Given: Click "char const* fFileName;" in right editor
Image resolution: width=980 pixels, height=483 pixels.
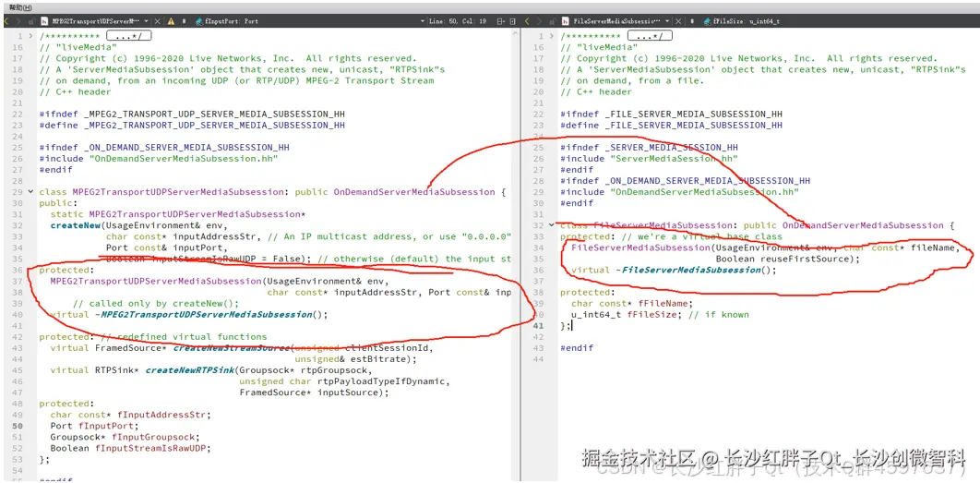Looking at the screenshot, I should [x=632, y=303].
